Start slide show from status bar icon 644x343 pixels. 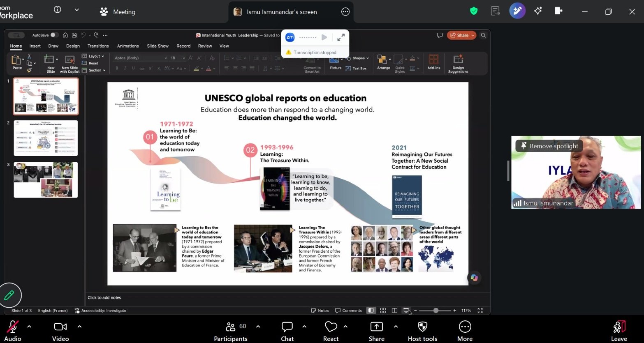coord(406,311)
